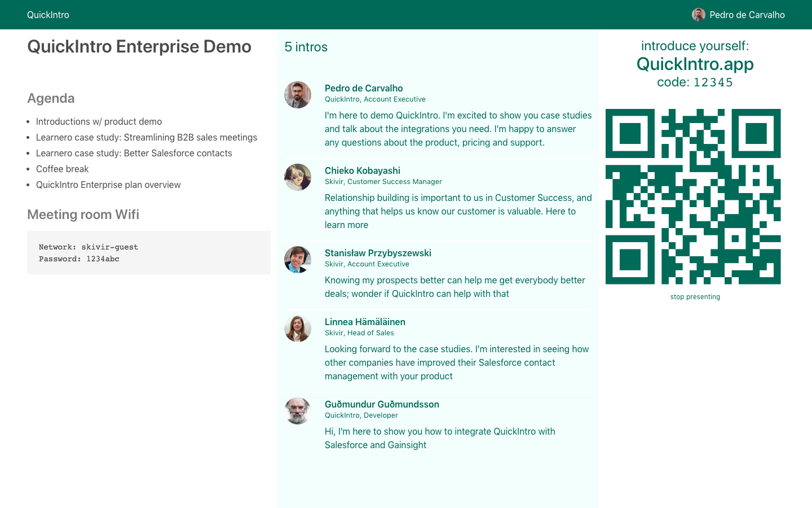
Task: Click Chieko Kobayashi's avatar photo
Action: (x=298, y=177)
